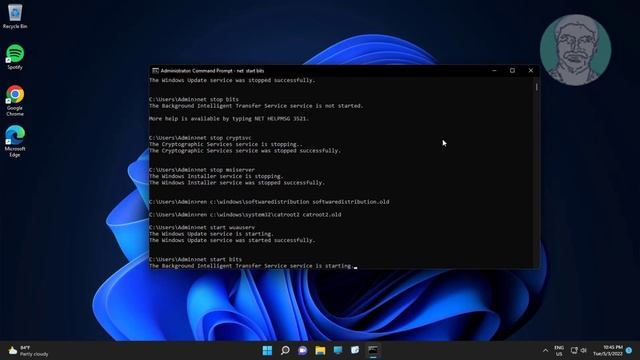The image size is (640, 360).
Task: Click 'Cryptographic Services service was stopped successfully' line
Action: click(x=245, y=151)
